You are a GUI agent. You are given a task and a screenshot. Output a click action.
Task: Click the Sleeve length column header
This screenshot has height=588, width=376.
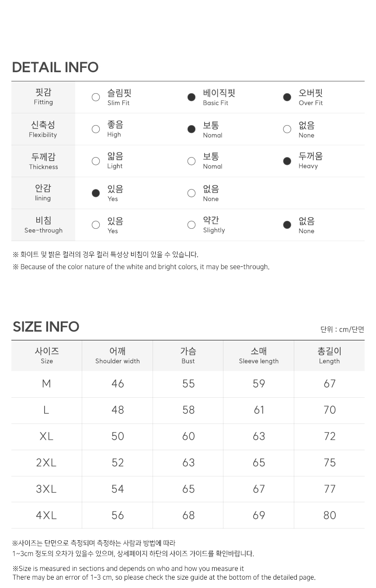coord(259,356)
